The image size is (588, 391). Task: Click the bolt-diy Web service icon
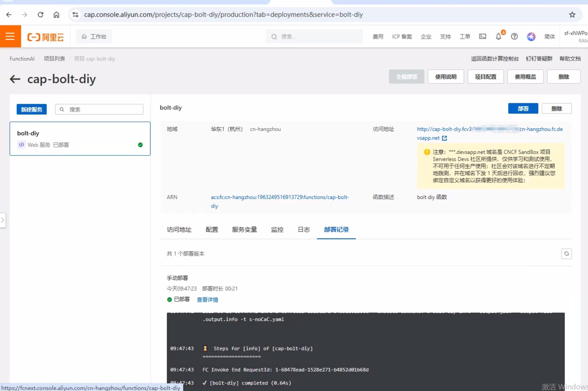point(21,144)
